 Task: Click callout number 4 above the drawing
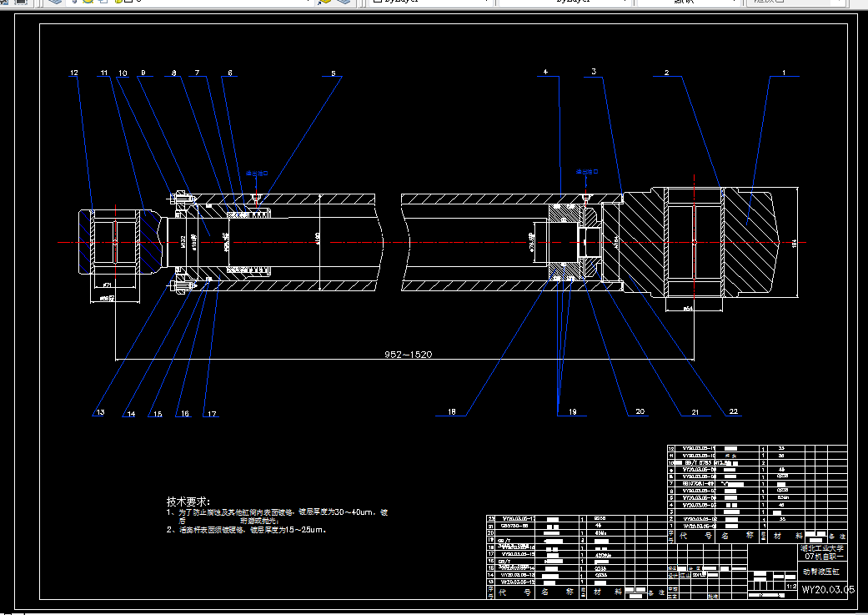click(545, 72)
